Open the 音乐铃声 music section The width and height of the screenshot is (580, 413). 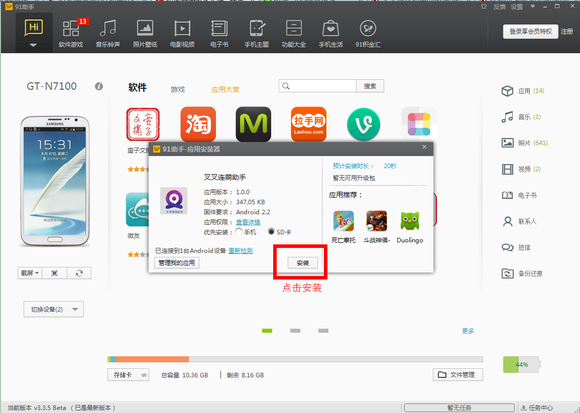(108, 33)
